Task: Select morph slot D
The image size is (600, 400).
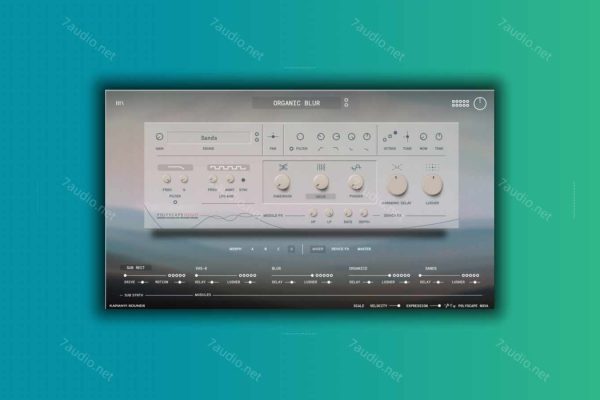Action: 292,249
